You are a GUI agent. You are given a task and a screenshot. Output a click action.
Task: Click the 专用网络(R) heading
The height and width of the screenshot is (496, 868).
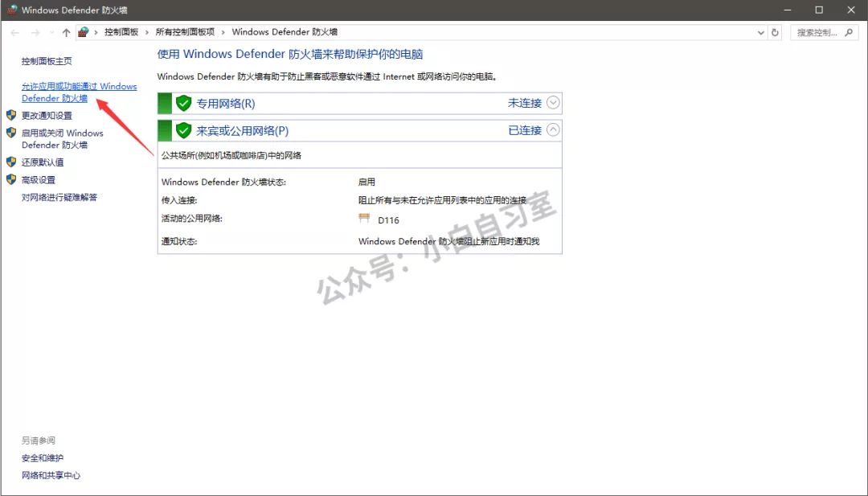(x=226, y=104)
